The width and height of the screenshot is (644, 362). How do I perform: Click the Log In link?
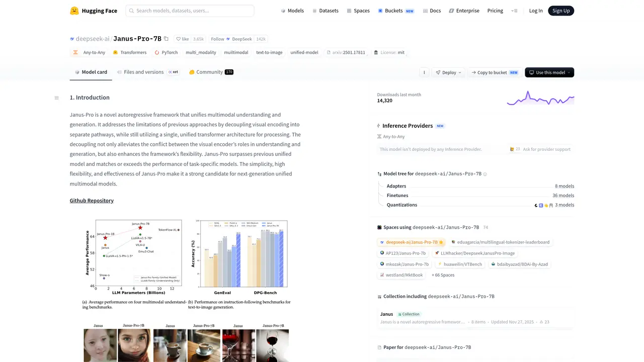pyautogui.click(x=536, y=11)
